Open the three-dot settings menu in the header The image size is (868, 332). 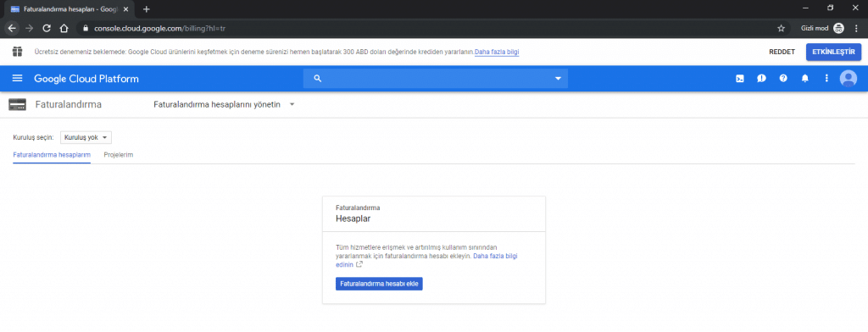click(826, 79)
